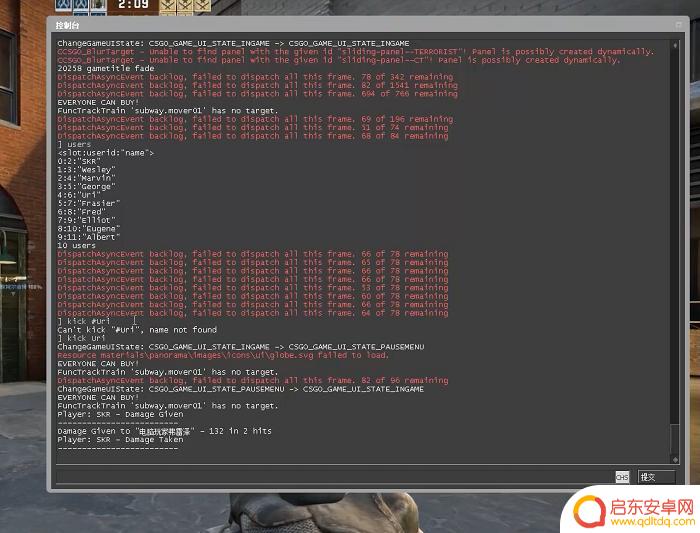Image resolution: width=700 pixels, height=533 pixels.
Task: Click the "Player: SKR - Damage Taken" line
Action: pyautogui.click(x=120, y=440)
